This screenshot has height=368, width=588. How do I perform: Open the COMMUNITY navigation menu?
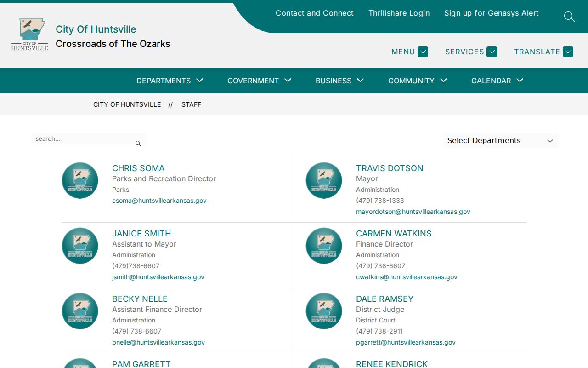click(418, 80)
